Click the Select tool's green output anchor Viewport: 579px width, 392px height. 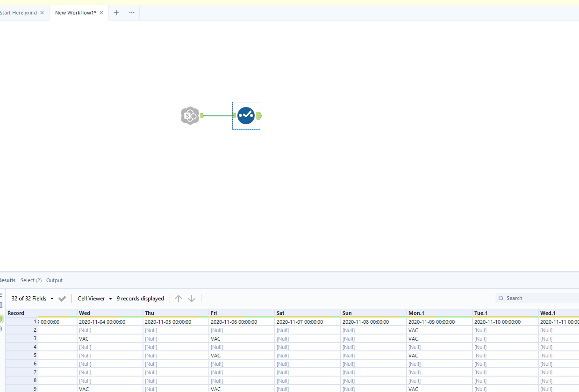pos(259,115)
